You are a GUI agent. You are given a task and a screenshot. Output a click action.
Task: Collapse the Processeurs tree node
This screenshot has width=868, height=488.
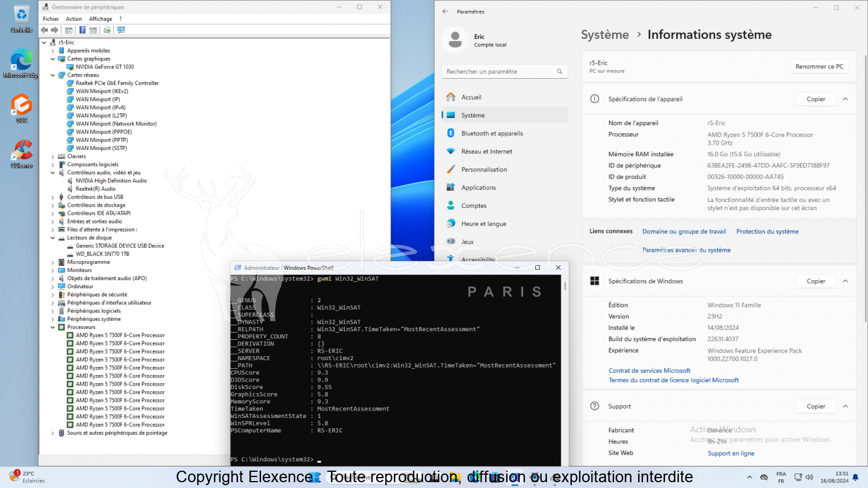point(53,327)
